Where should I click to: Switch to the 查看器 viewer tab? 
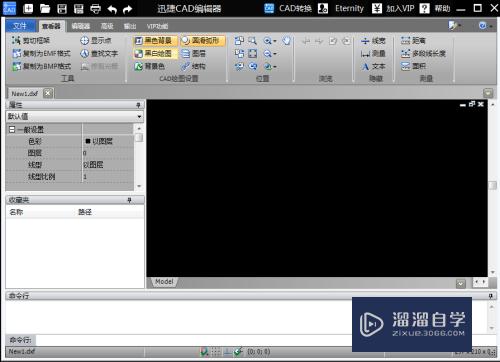51,26
